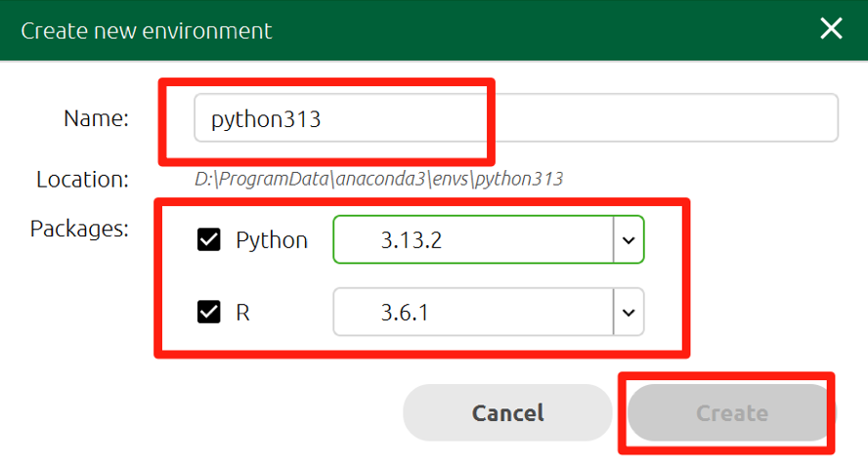
Task: Click the Location: label
Action: [82, 180]
